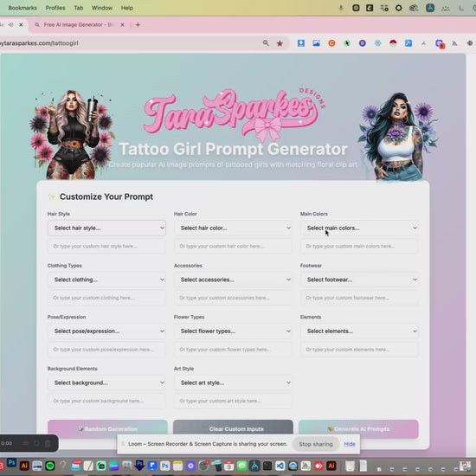
Task: Click the Hide link in Loom banner
Action: (x=350, y=444)
